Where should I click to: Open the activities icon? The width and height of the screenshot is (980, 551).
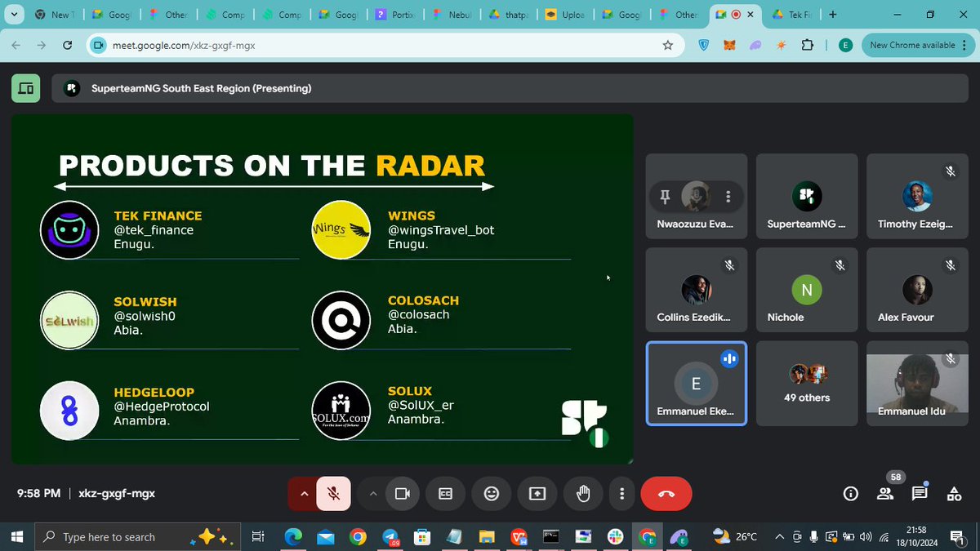click(x=953, y=493)
